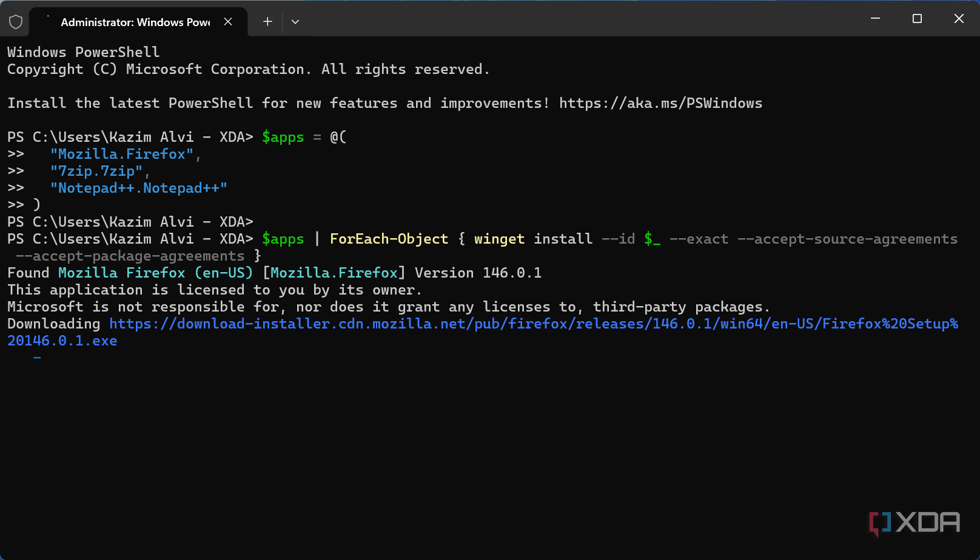Viewport: 980px width, 560px height.
Task: Click the "Notepad++.Notepad++" array entry
Action: [139, 188]
